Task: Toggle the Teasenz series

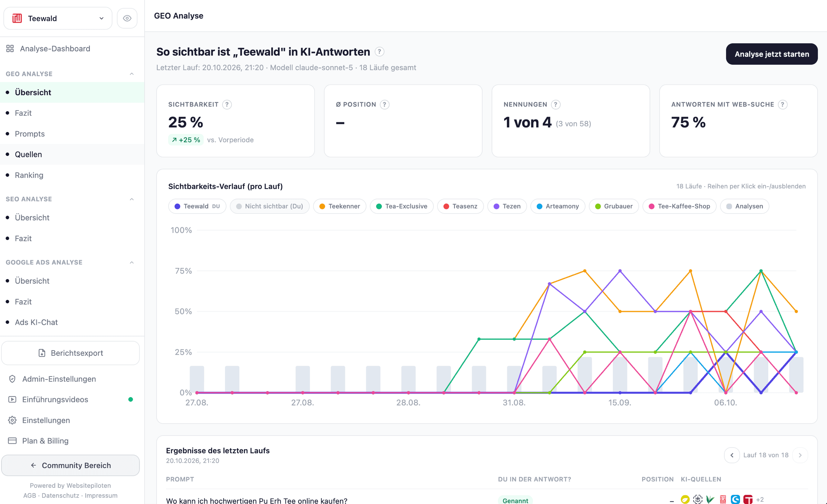Action: click(x=460, y=206)
